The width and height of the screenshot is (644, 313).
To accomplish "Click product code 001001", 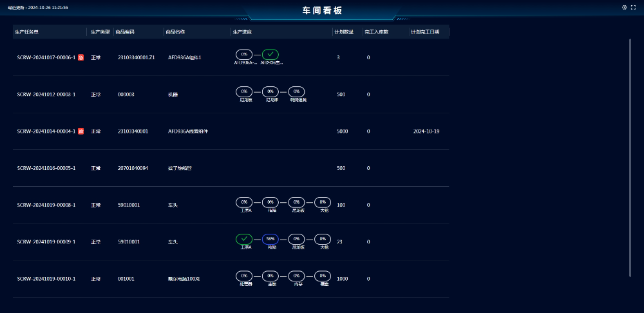I will [x=126, y=279].
